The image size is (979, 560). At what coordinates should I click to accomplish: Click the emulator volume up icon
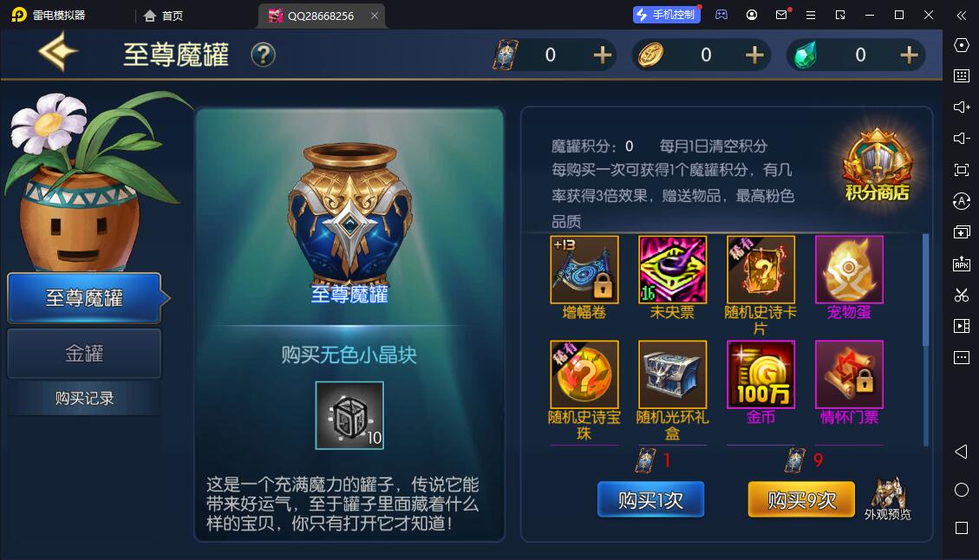coord(962,107)
